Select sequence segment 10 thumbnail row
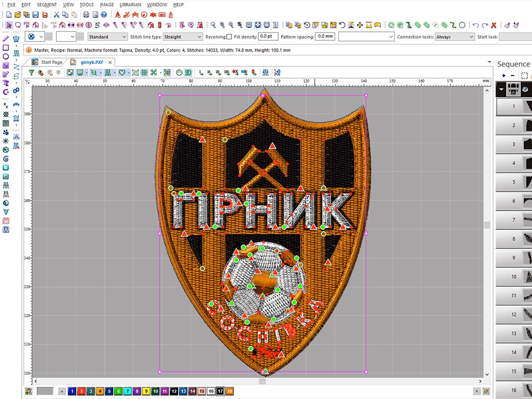 click(514, 277)
